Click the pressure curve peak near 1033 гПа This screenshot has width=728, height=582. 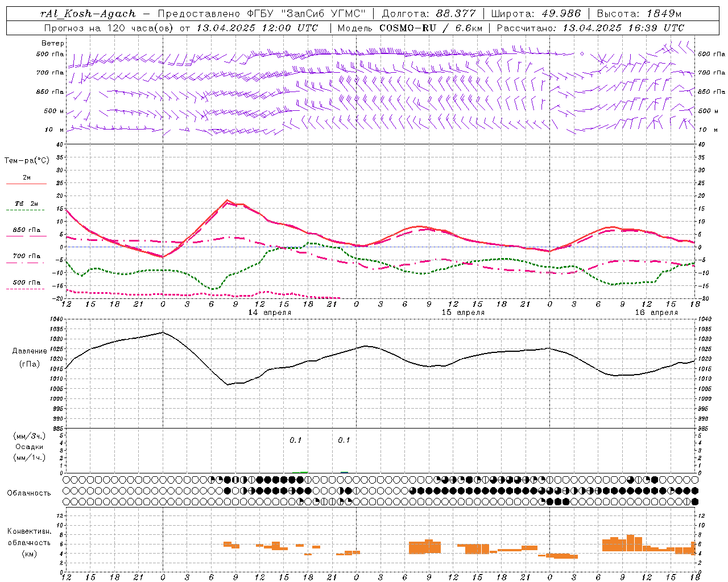163,332
